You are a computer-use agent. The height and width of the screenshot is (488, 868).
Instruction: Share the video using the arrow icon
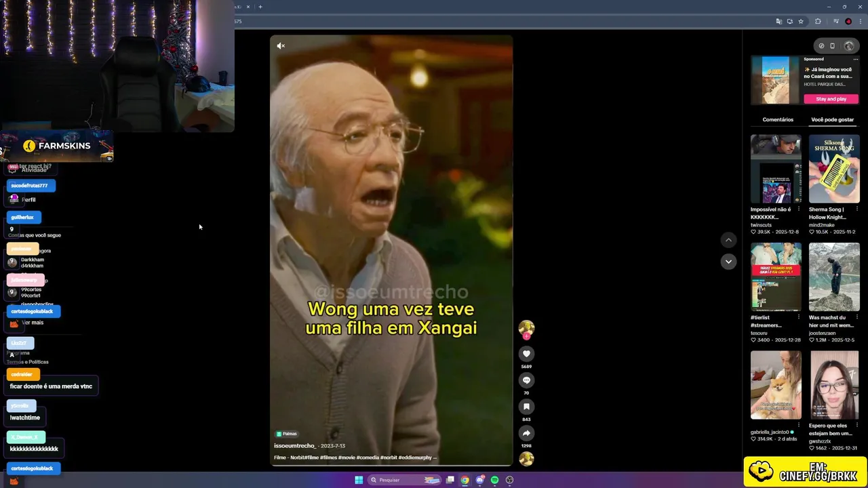[526, 433]
